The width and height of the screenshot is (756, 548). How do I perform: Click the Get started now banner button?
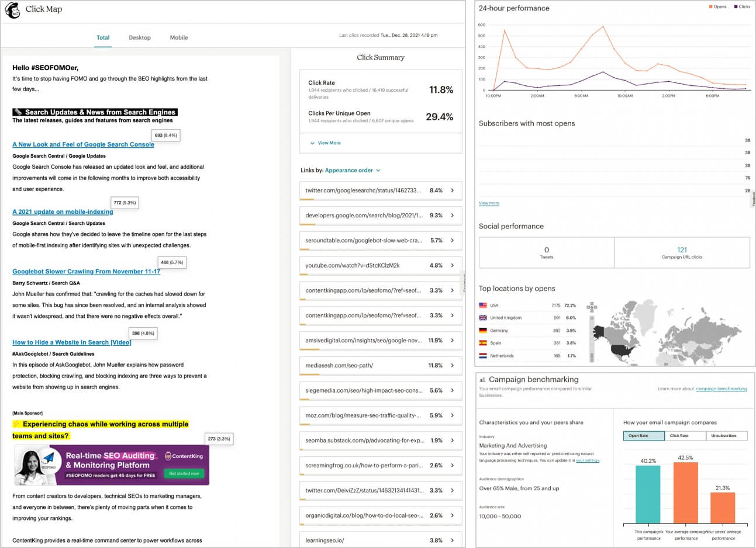(x=184, y=473)
